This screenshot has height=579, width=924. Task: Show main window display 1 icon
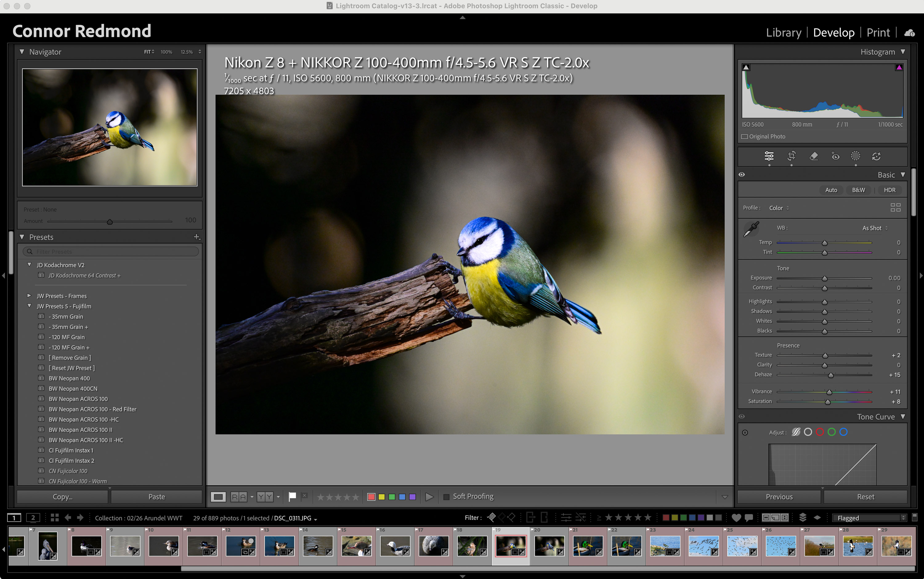click(14, 518)
